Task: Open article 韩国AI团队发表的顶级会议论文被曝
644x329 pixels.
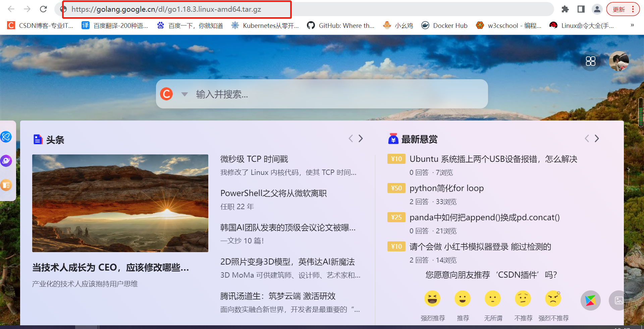Action: point(288,228)
